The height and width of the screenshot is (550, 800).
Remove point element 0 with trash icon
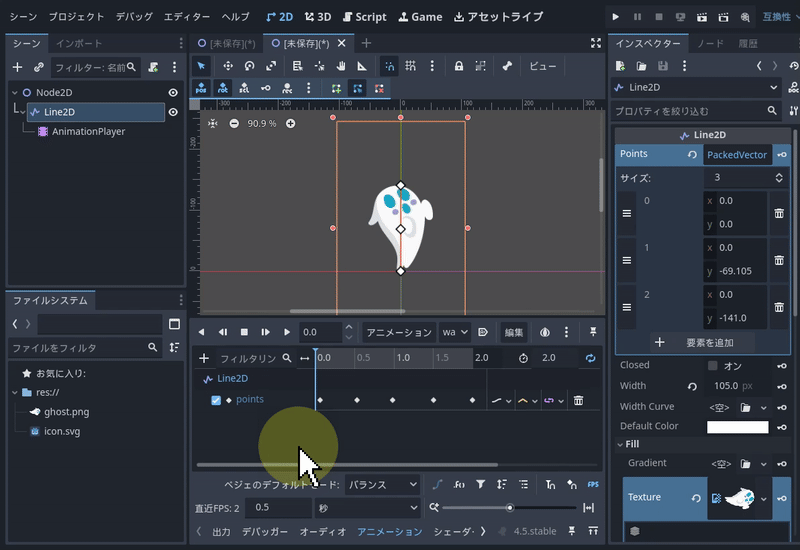(x=778, y=213)
